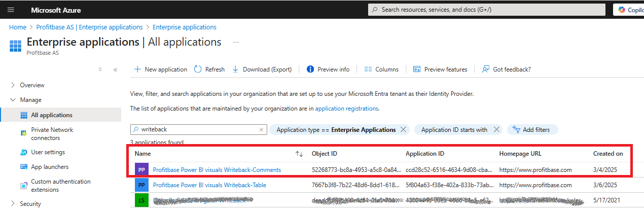This screenshot has height=211, width=644.
Task: Click the writeback search field
Action: click(x=198, y=130)
